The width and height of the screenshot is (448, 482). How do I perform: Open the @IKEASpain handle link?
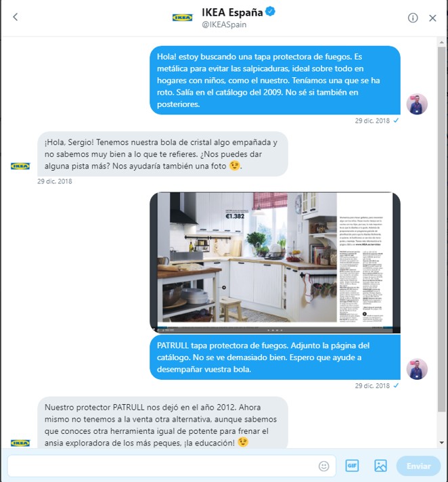coord(224,24)
